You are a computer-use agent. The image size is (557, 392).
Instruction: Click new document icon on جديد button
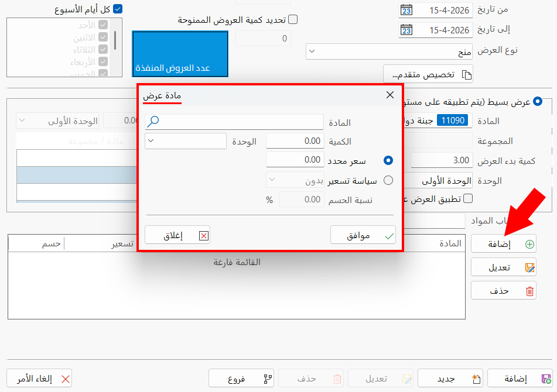(x=476, y=379)
